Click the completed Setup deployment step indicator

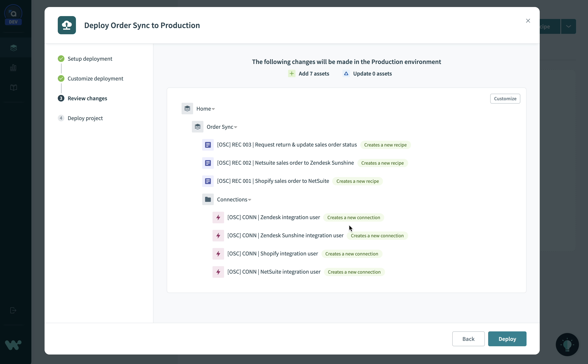(x=61, y=59)
